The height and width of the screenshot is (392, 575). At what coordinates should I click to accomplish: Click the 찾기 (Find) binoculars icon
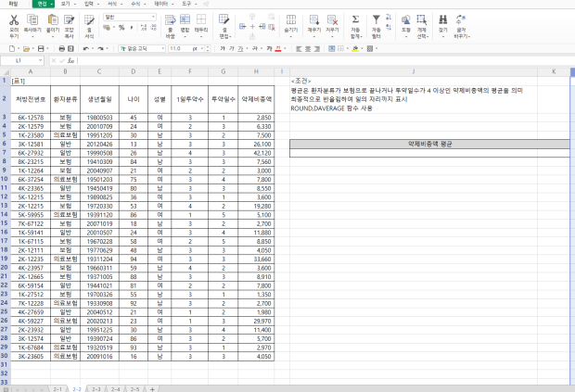442,22
